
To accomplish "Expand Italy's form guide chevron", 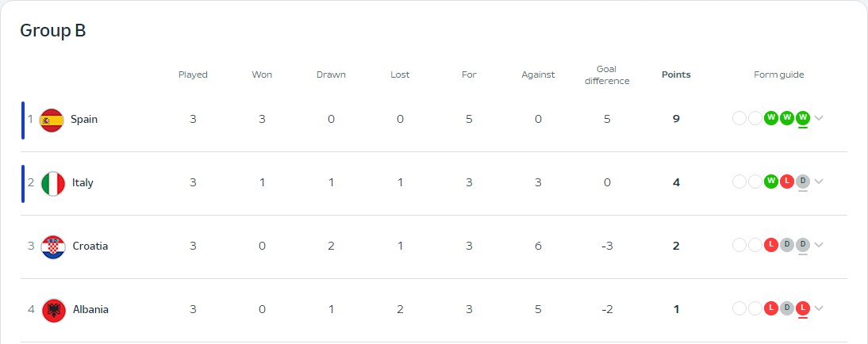I will pyautogui.click(x=819, y=182).
